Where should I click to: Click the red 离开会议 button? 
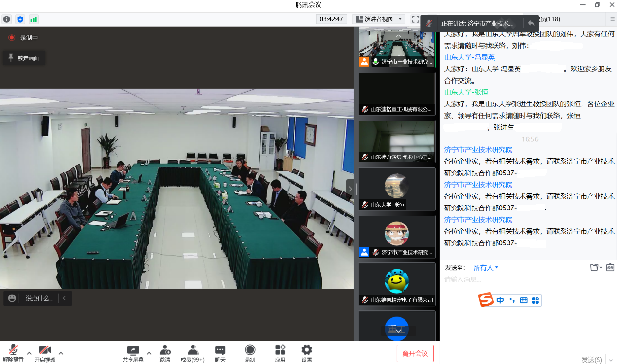click(x=415, y=353)
